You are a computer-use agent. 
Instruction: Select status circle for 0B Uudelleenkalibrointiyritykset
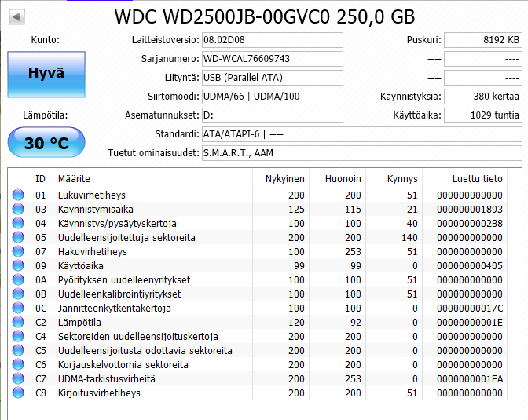(x=18, y=294)
